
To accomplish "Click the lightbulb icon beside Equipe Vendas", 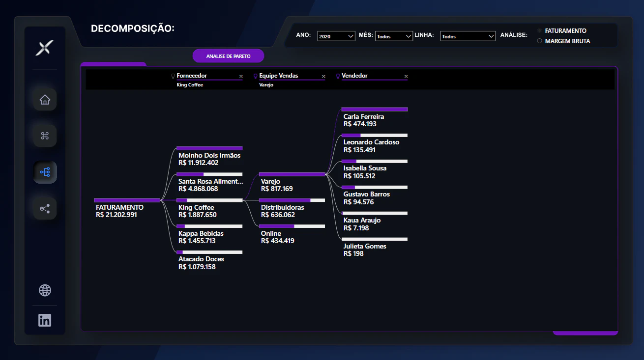I will click(x=255, y=76).
